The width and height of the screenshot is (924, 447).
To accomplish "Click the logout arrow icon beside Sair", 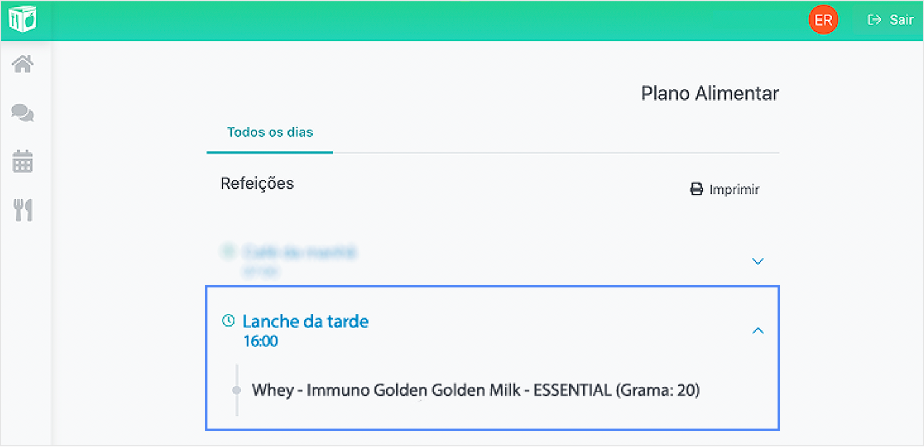I will (874, 20).
